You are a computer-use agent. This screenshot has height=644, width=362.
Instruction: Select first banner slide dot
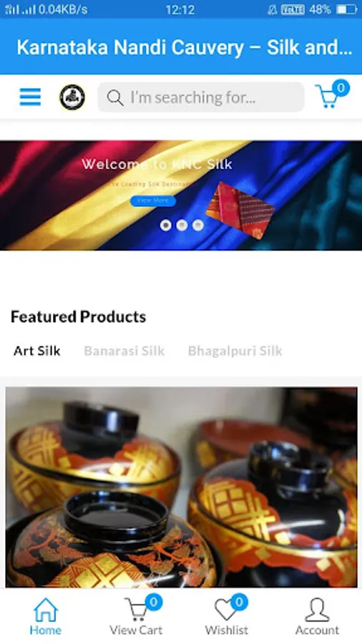[x=166, y=225]
